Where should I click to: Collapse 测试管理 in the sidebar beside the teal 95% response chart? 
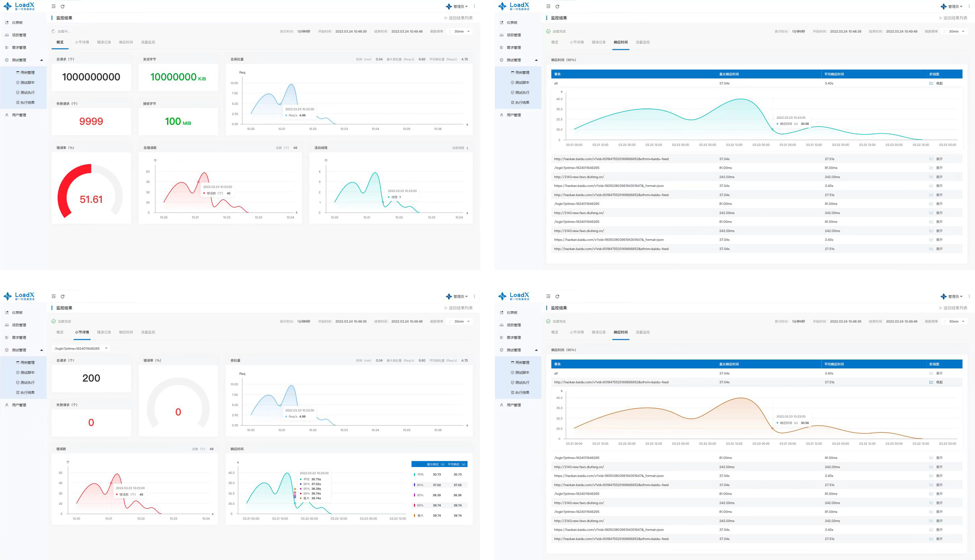click(x=536, y=60)
